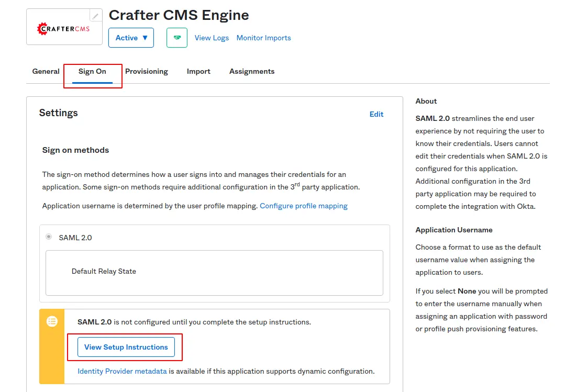The image size is (565, 392).
Task: Open the Active status dropdown
Action: (x=131, y=38)
